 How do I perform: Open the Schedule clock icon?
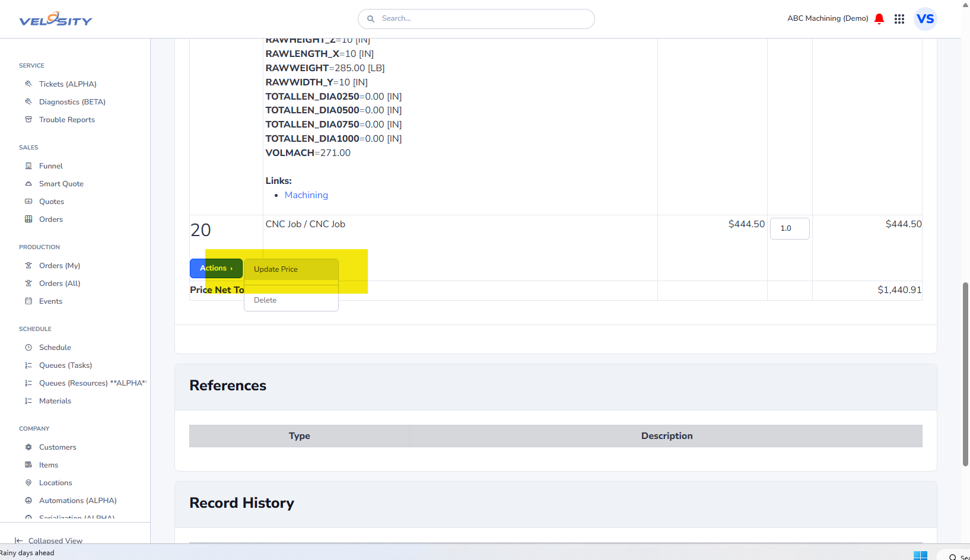pos(28,347)
